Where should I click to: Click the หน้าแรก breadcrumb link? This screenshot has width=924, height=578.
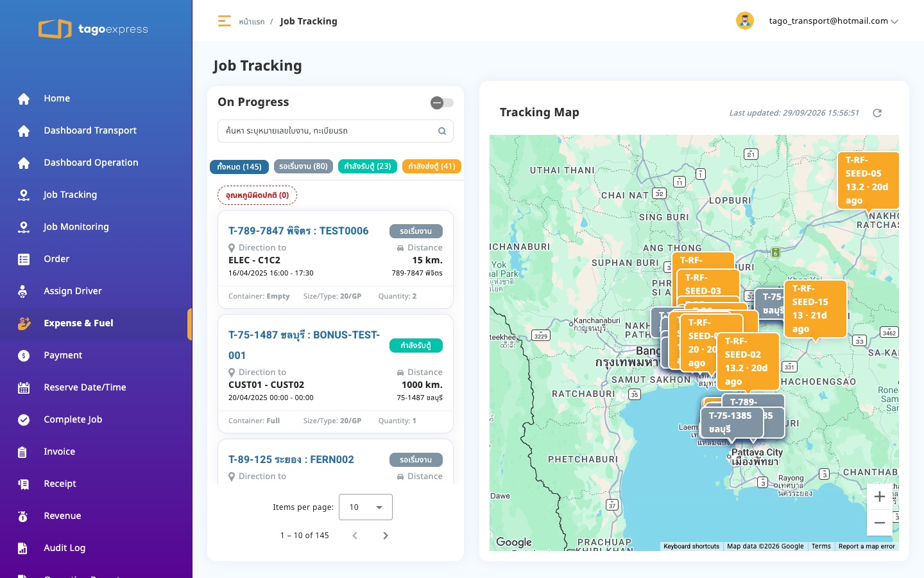(252, 22)
